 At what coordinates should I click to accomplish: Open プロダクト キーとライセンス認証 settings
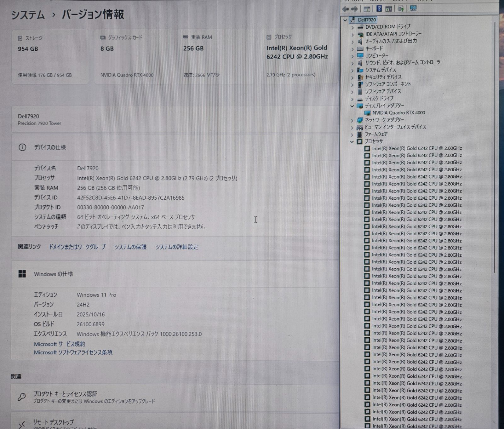65,394
